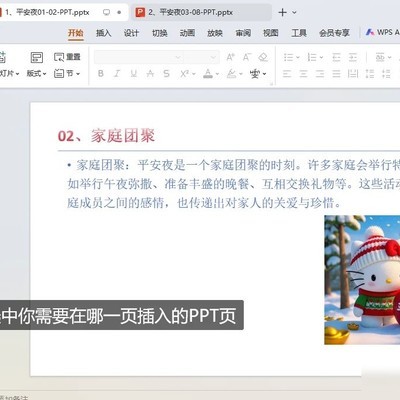Toggle italic formatting button
The height and width of the screenshot is (400, 400).
pos(117,74)
